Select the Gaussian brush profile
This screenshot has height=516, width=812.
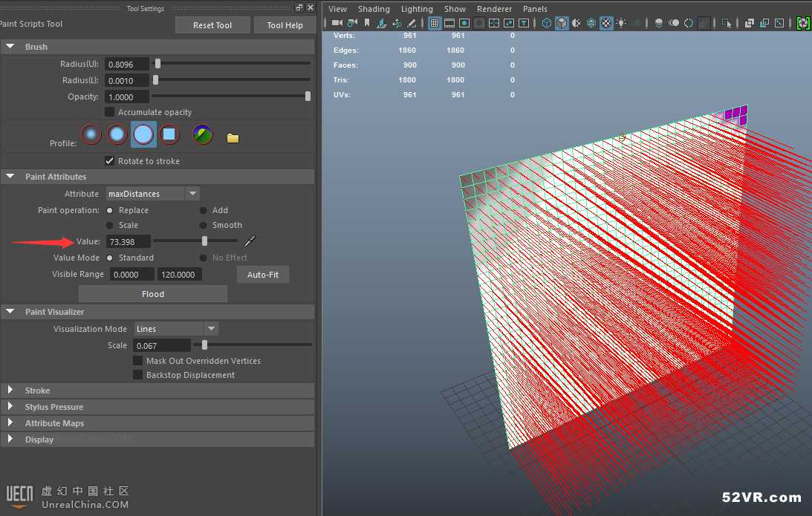pos(91,134)
